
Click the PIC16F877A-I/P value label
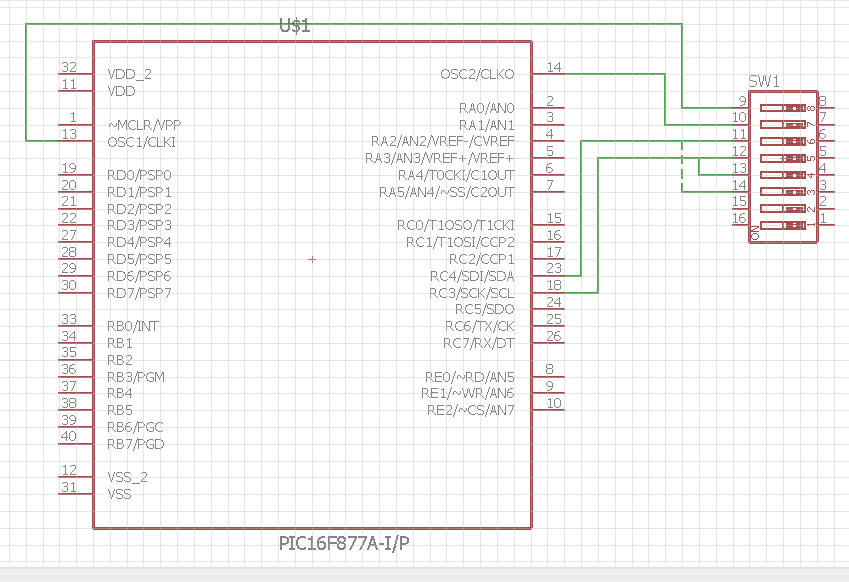[344, 543]
